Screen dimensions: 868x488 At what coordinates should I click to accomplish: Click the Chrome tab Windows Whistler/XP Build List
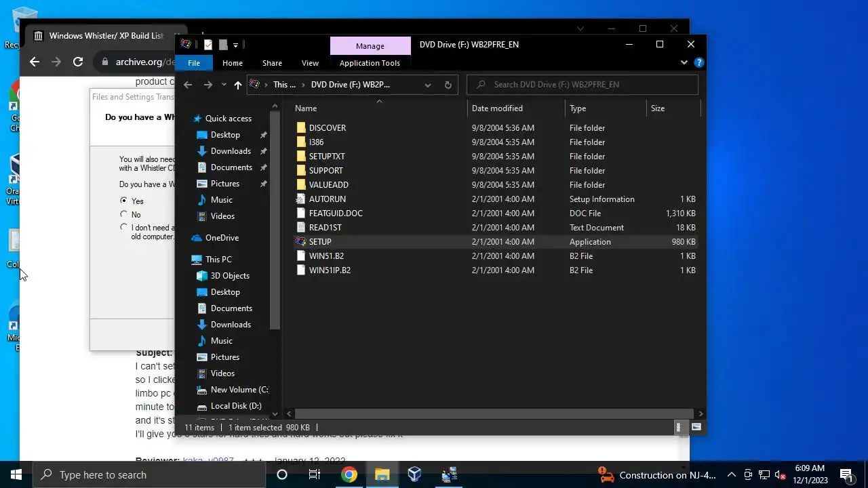tap(105, 36)
